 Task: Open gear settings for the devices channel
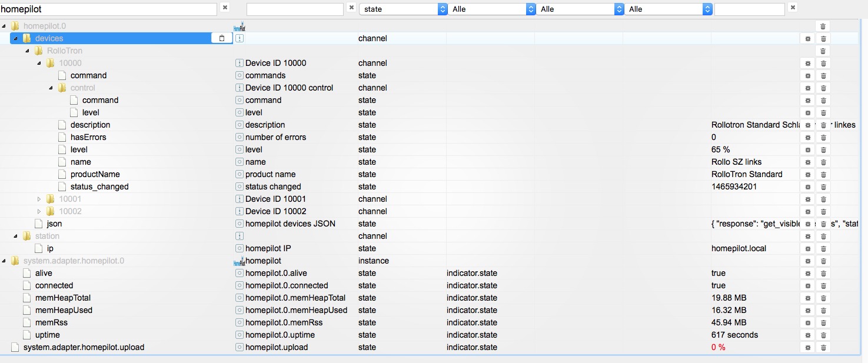point(808,38)
